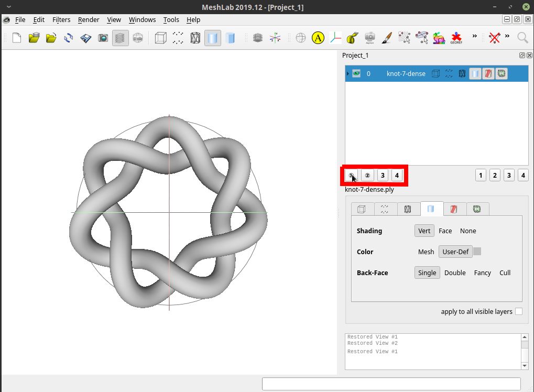Viewport: 534px width, 392px height.
Task: Expand the toolbar overflow chevron after GEOREF
Action: click(474, 36)
